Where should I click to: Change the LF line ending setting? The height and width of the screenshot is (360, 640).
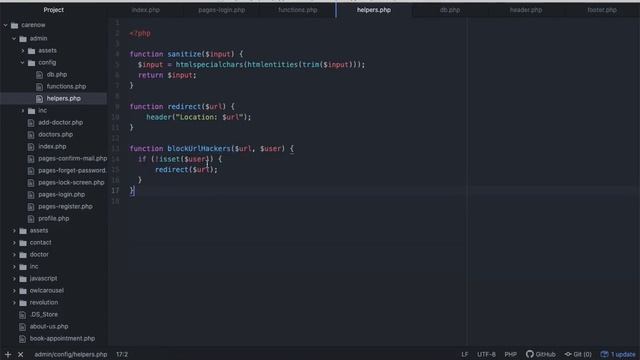464,354
